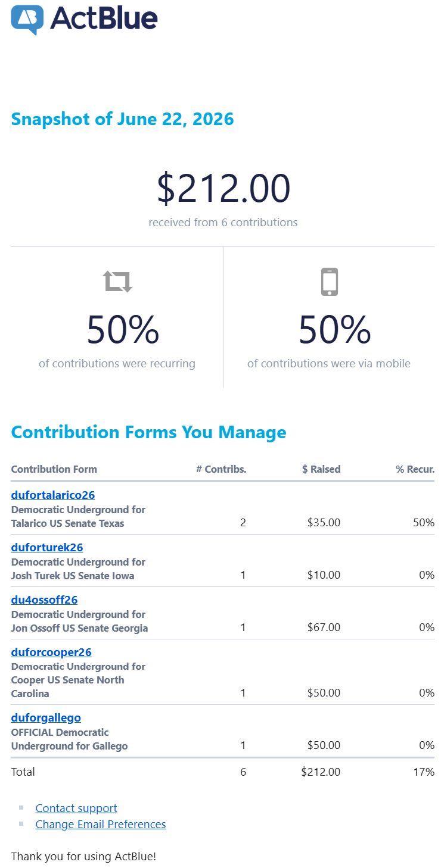Open the duforcooper26 form link
441x868 pixels.
[x=51, y=652]
